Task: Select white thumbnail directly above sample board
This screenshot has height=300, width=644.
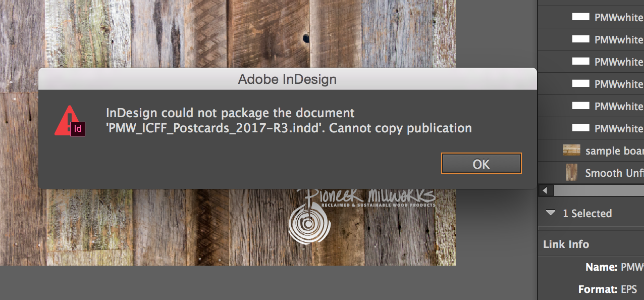Action: tap(580, 128)
